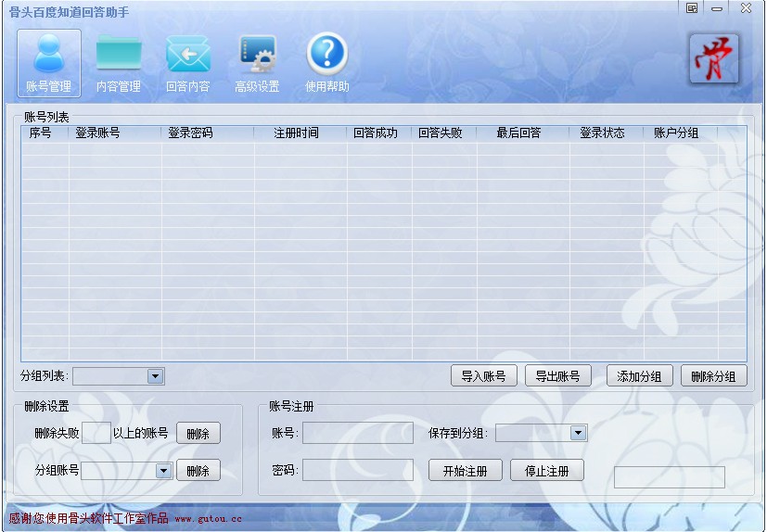
Task: Sort by the 回答成功 column header
Action: (x=379, y=133)
